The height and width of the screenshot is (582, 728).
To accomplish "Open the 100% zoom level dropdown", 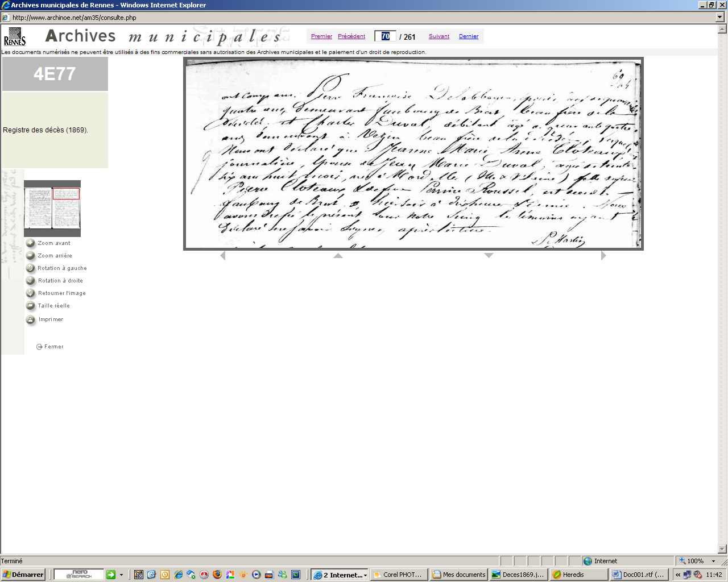I will 713,561.
